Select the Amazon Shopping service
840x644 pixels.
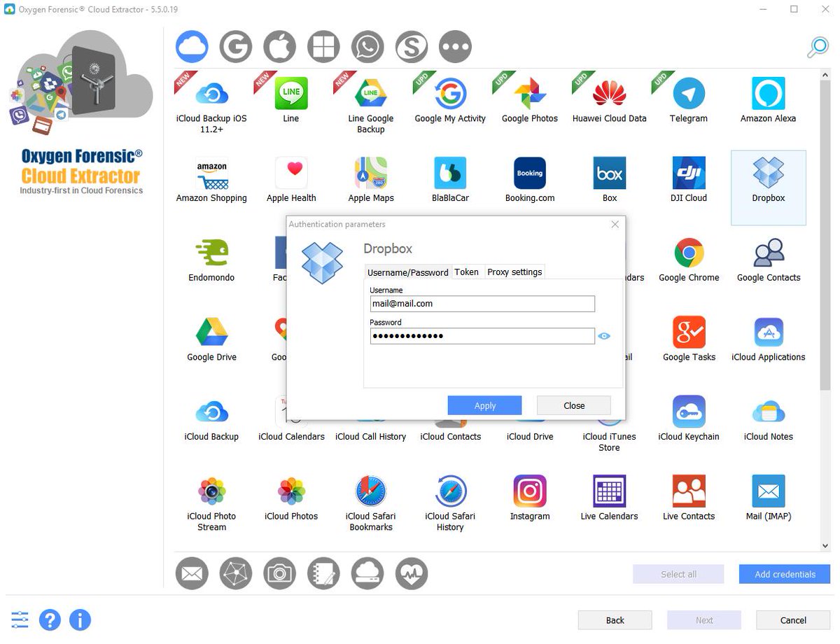[211, 180]
